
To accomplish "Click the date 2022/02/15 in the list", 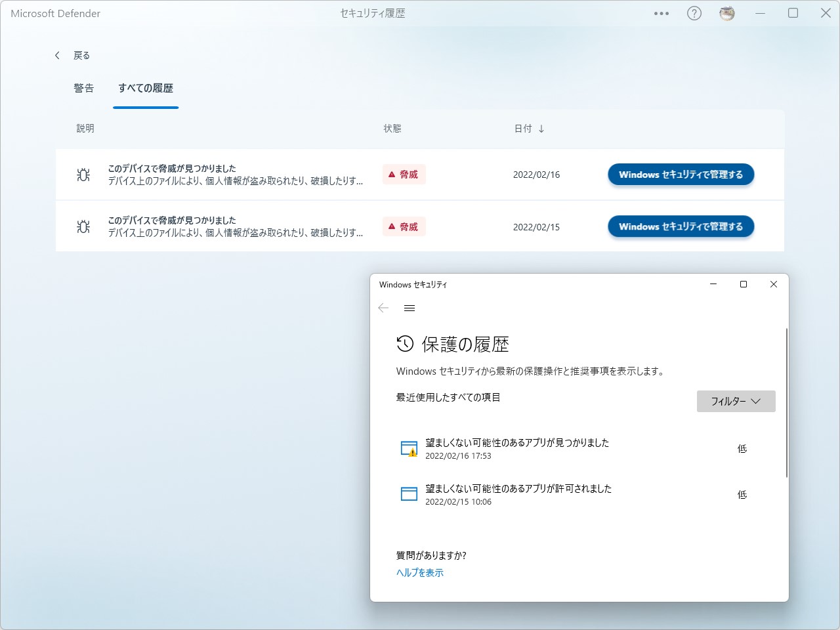I will click(537, 227).
